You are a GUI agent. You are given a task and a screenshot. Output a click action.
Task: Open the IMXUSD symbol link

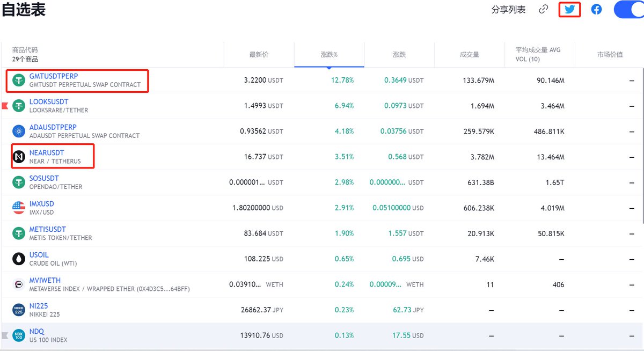click(42, 203)
